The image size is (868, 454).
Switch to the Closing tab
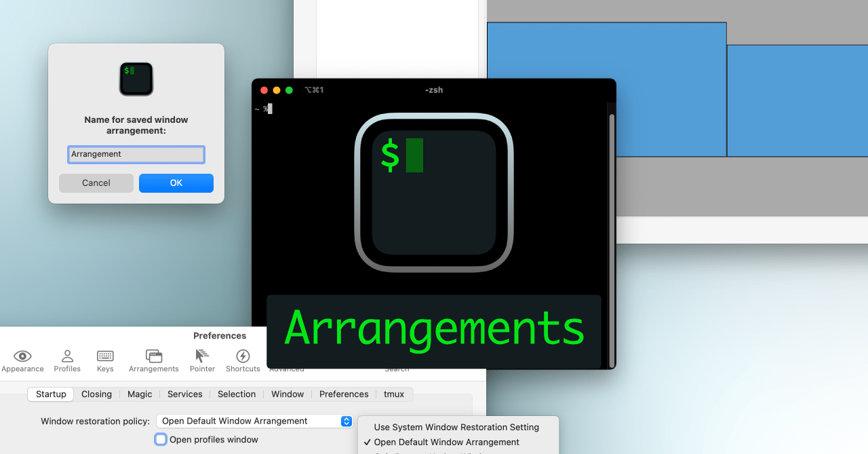pos(96,394)
